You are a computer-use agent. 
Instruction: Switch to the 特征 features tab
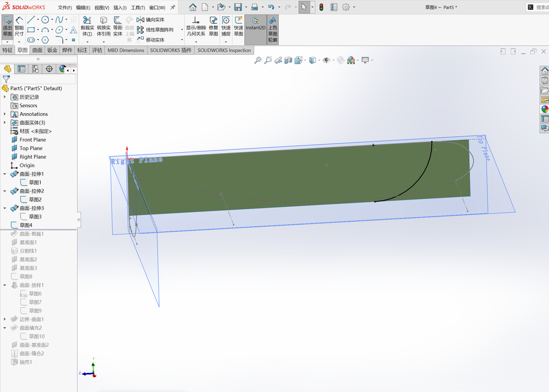8,50
